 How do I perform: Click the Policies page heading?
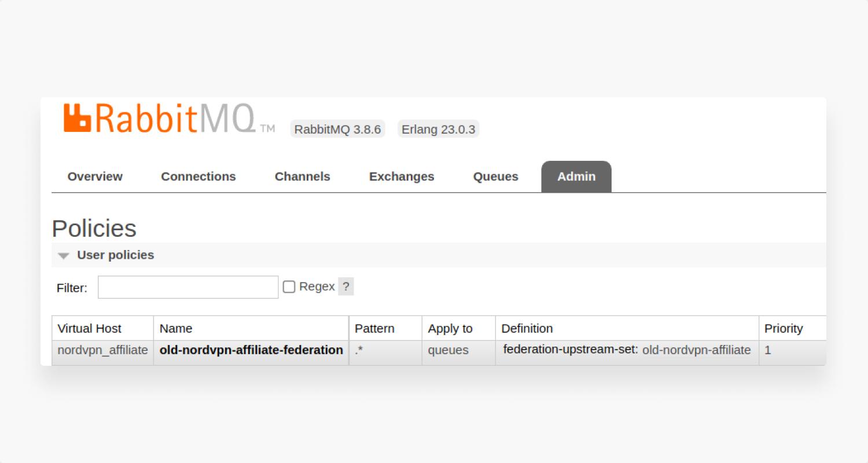[94, 229]
